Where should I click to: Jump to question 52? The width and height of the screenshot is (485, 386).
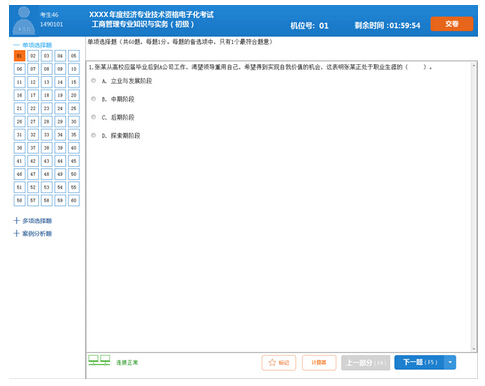coord(33,187)
